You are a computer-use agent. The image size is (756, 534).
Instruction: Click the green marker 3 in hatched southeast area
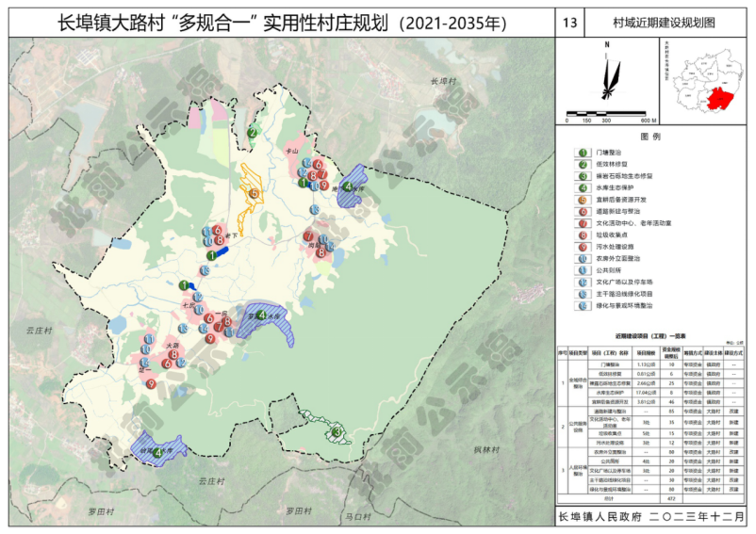[337, 432]
